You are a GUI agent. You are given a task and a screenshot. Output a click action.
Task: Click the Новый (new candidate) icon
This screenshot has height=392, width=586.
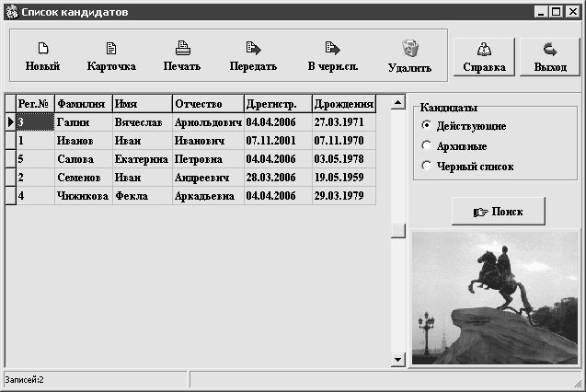tap(43, 48)
